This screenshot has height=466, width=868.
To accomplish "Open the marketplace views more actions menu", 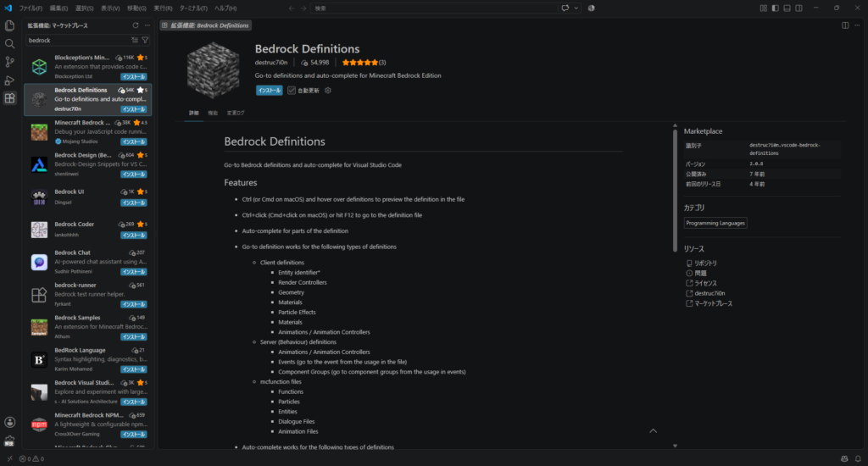I will [147, 25].
